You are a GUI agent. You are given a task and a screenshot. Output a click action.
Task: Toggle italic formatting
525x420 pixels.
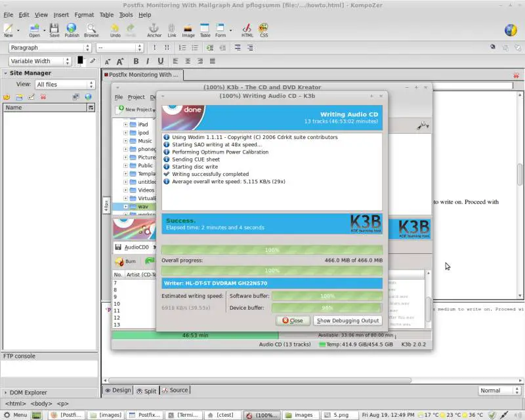pos(148,61)
